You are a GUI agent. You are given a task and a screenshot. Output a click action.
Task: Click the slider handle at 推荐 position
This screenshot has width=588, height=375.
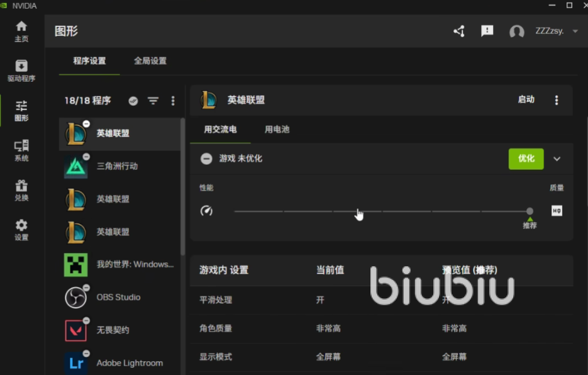pyautogui.click(x=530, y=211)
